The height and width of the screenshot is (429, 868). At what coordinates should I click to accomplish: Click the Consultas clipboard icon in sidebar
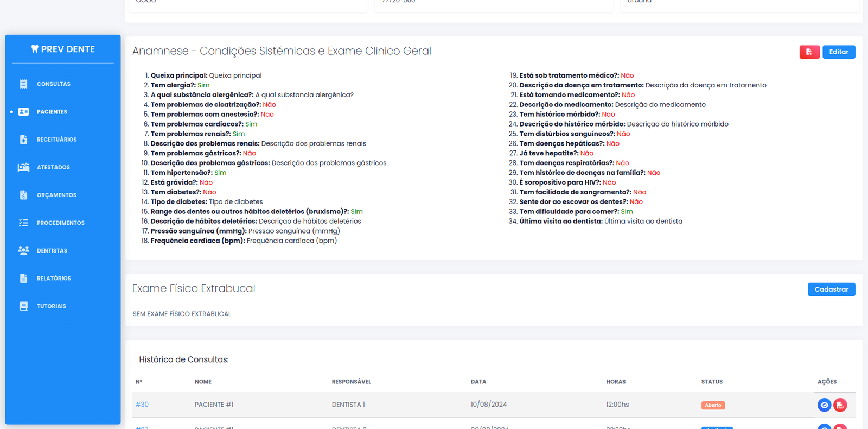[23, 84]
